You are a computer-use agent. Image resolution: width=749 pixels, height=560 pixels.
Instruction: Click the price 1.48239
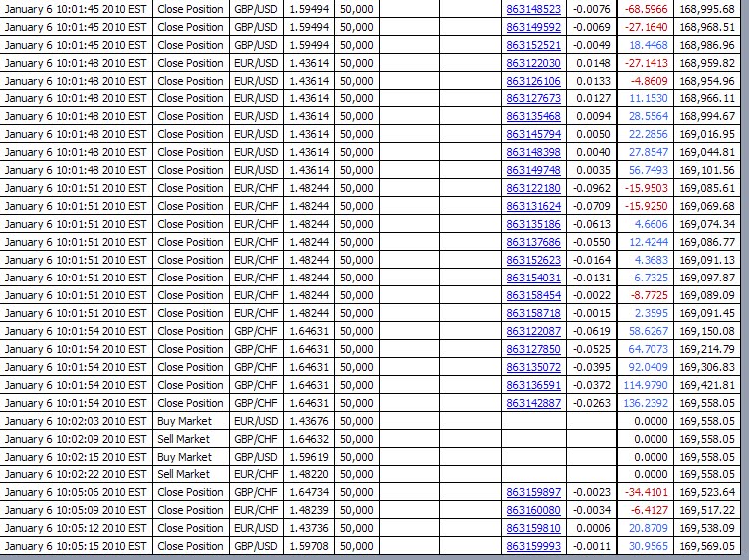pyautogui.click(x=309, y=511)
